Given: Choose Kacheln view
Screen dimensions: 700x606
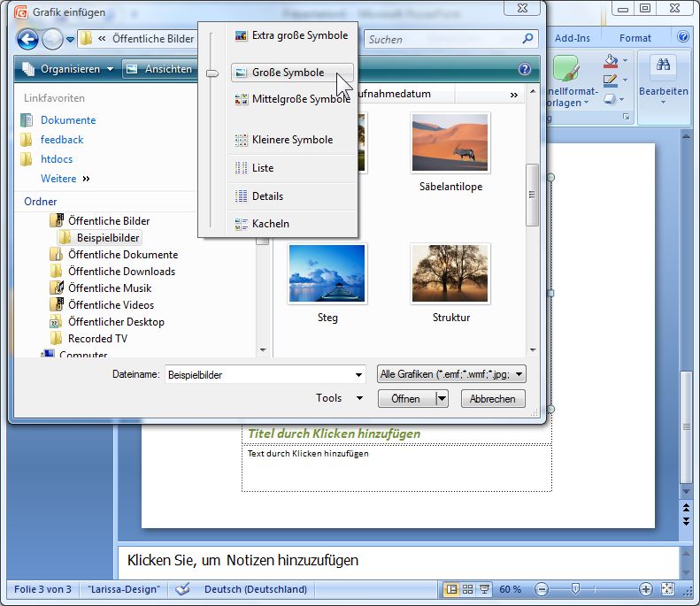Looking at the screenshot, I should tap(292, 224).
